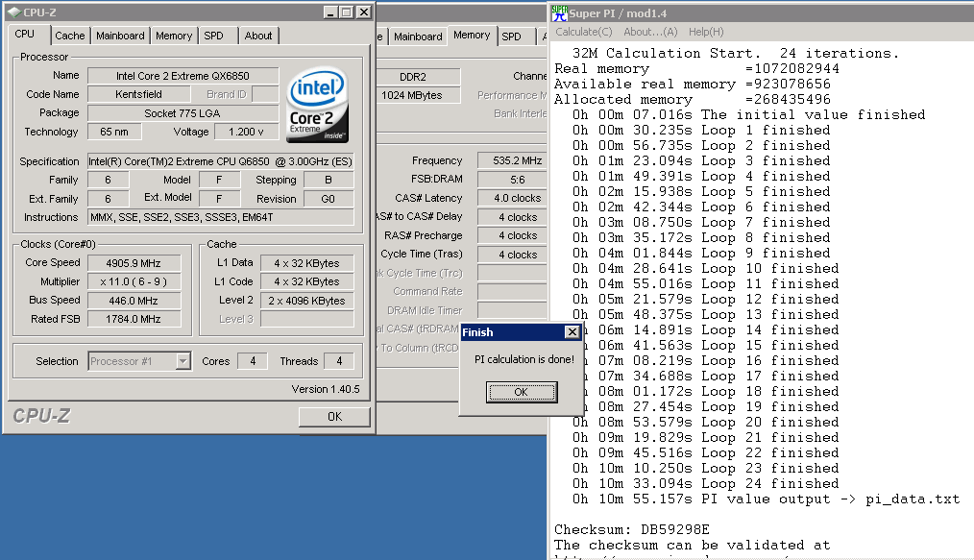Click the RAS# Precharge value 4 clocks
This screenshot has width=974, height=560.
click(513, 236)
